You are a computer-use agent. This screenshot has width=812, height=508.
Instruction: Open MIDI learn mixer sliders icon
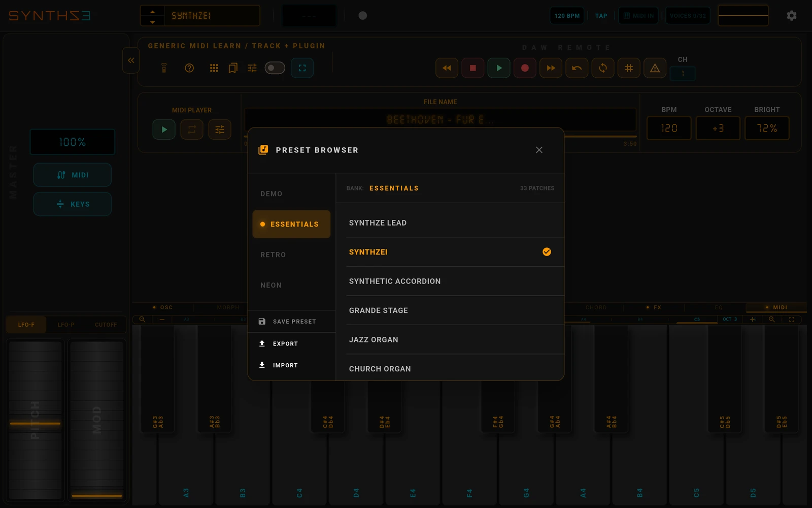click(252, 68)
